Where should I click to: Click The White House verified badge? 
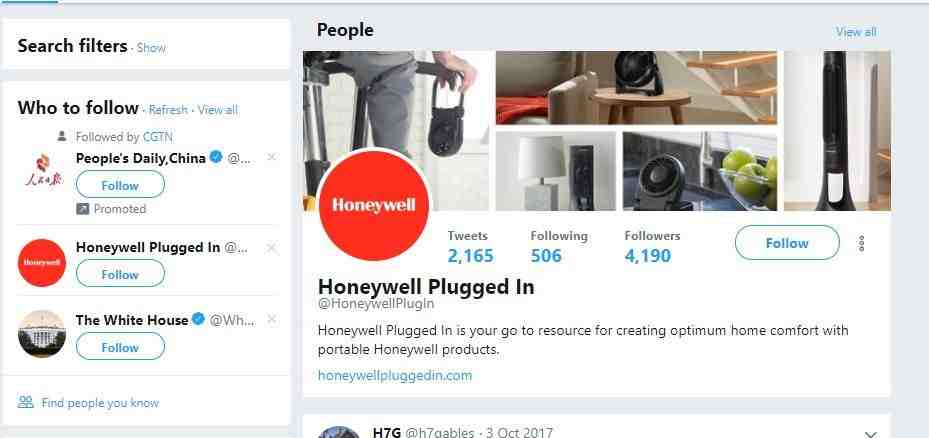(198, 319)
